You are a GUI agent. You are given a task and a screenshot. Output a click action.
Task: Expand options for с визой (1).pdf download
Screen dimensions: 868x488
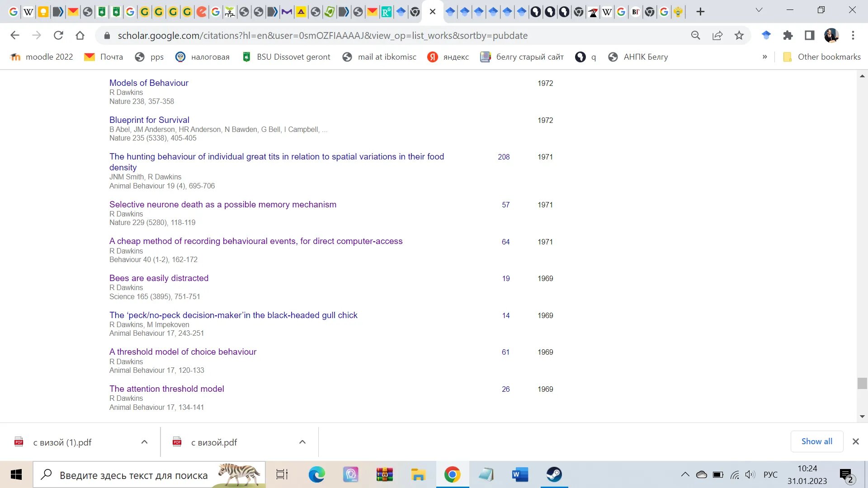[x=145, y=442]
